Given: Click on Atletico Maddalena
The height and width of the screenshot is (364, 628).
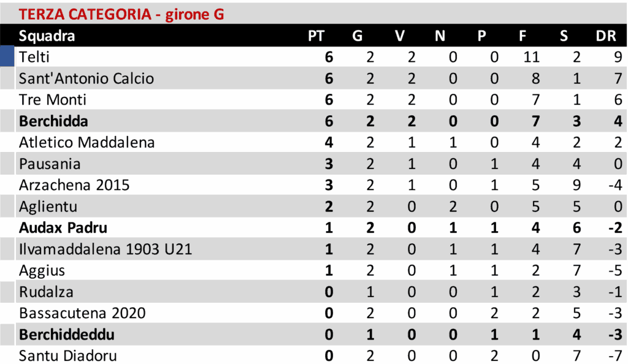Looking at the screenshot, I should [x=86, y=142].
